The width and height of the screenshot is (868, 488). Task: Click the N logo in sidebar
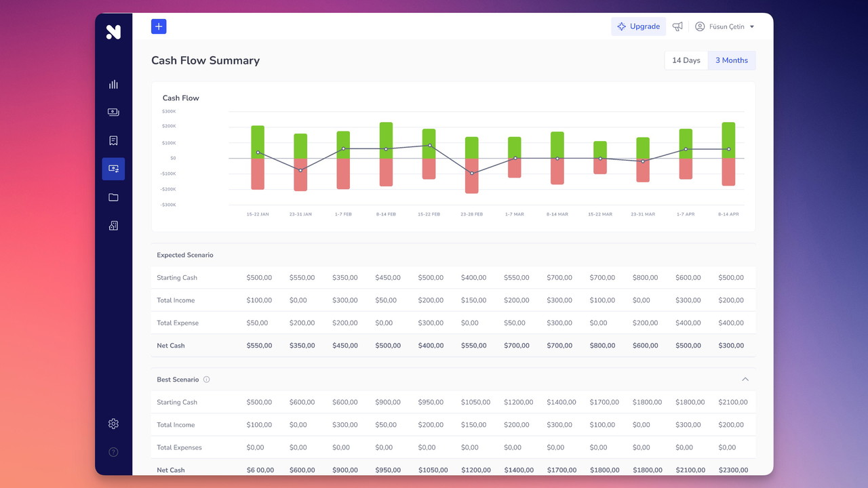point(113,32)
